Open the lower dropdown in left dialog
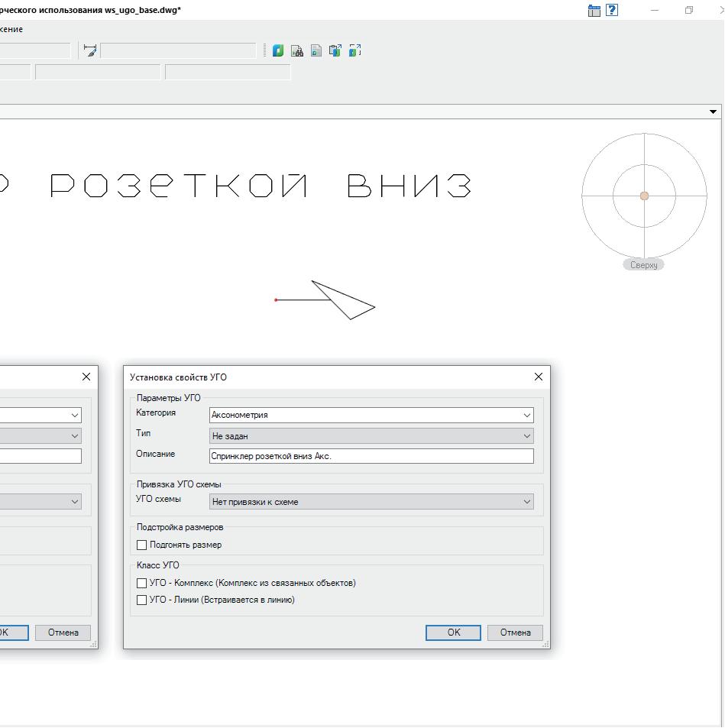 40,501
